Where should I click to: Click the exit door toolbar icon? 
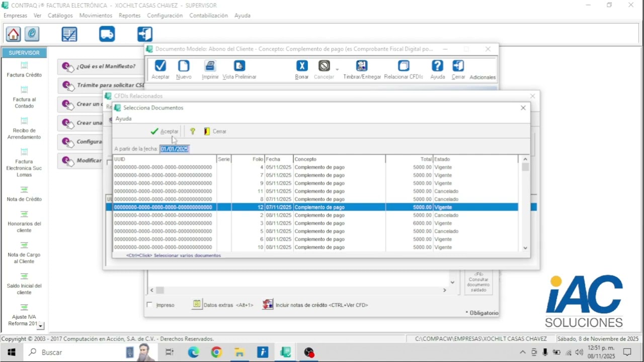145,34
